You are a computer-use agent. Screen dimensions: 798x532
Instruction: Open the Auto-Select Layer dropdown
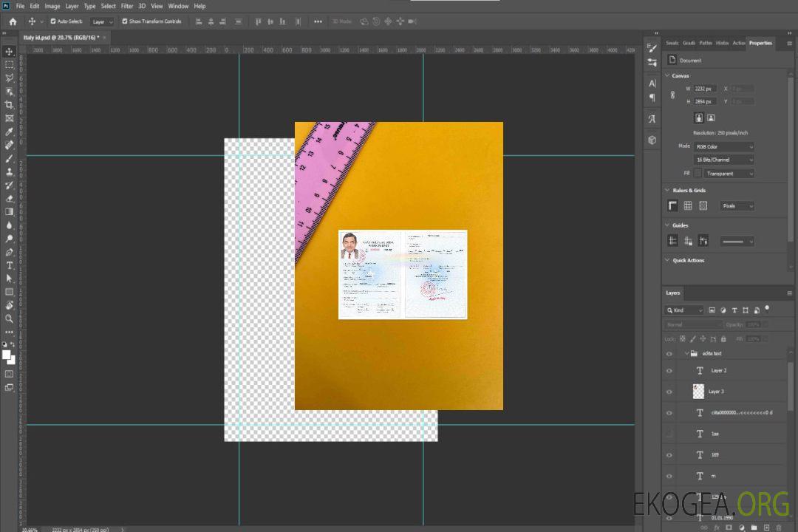click(x=102, y=22)
